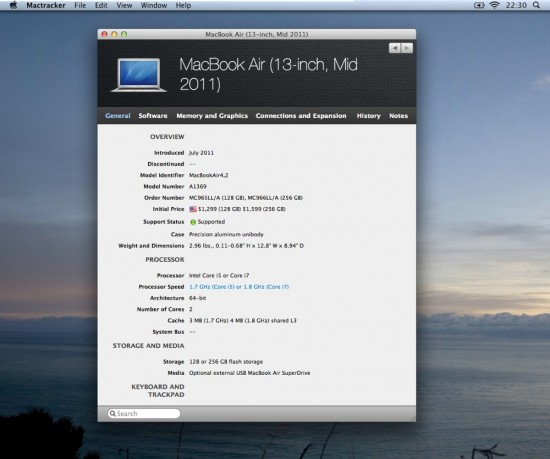Screen dimensions: 550x459
Task: Open Spotlight search magnifier icon
Action: click(x=536, y=5)
